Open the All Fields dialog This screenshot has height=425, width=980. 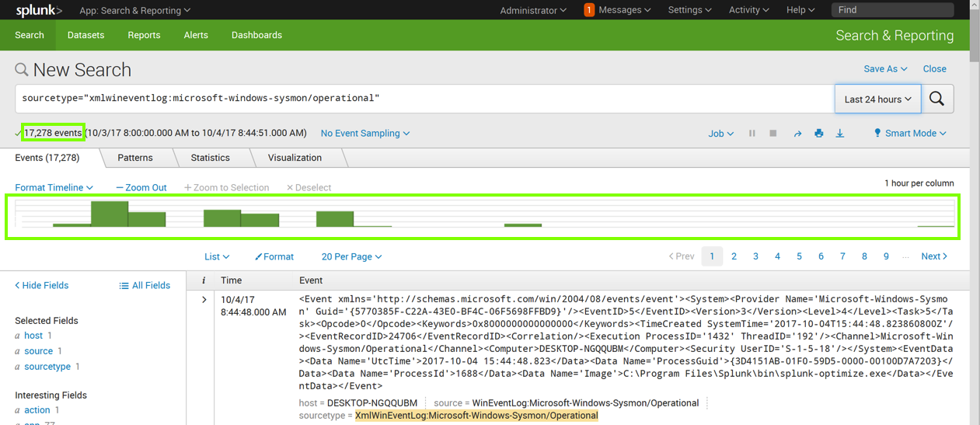click(145, 285)
